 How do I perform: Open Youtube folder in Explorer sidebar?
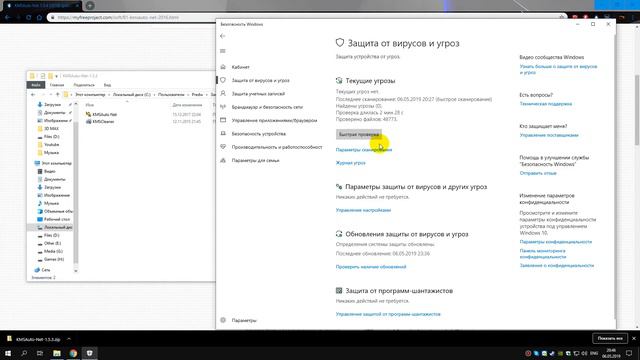(51, 144)
